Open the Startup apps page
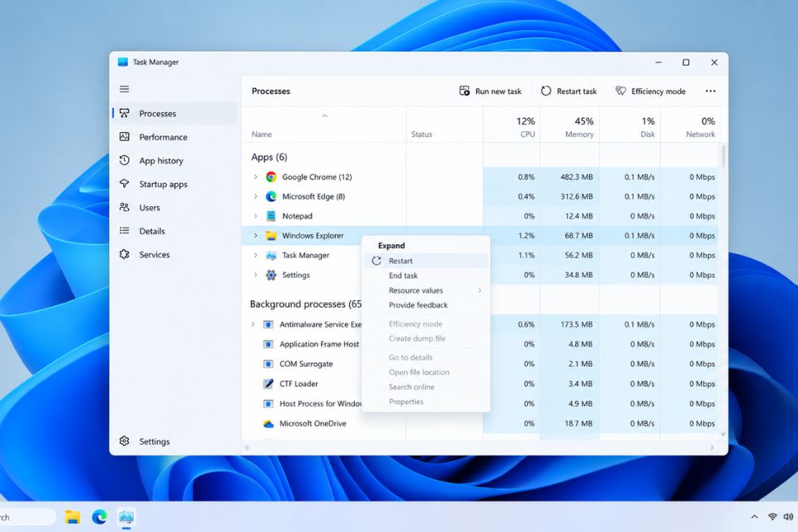798x532 pixels. pos(175,183)
